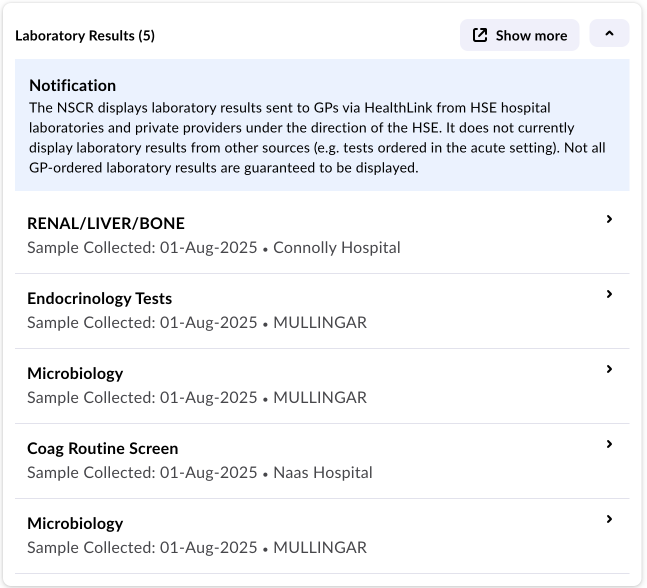The width and height of the screenshot is (647, 588).
Task: Collapse the Laboratory Results panel
Action: click(x=609, y=34)
